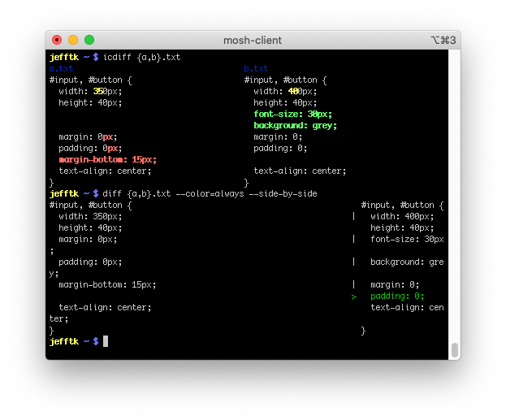Click the diff --side-by-side command line
Image resolution: width=506 pixels, height=420 pixels.
point(210,194)
